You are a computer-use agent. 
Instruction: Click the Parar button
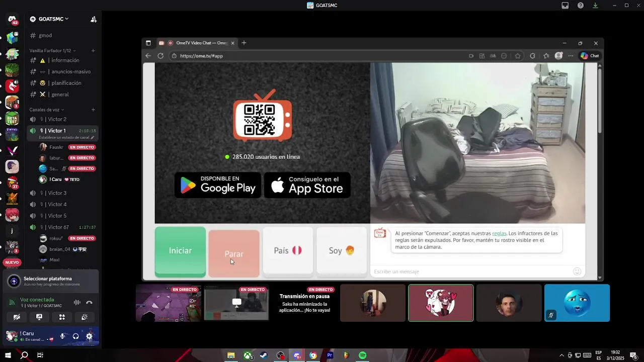[234, 253]
